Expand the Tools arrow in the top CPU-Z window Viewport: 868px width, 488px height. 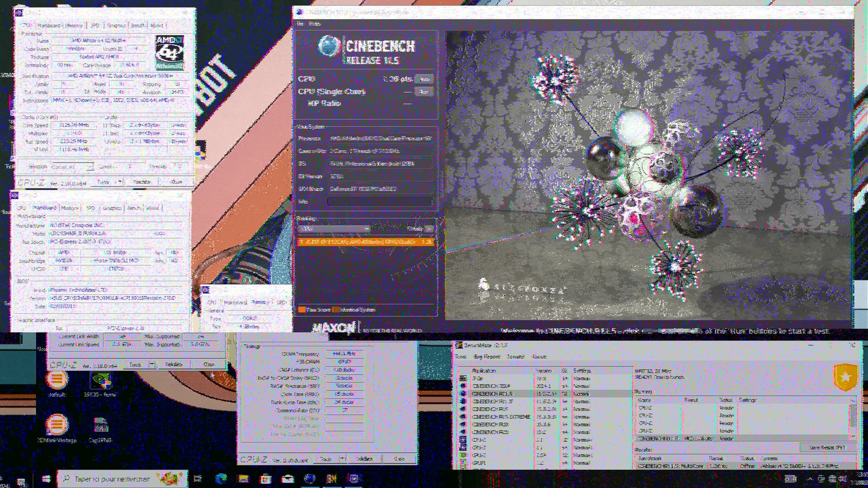coord(120,182)
